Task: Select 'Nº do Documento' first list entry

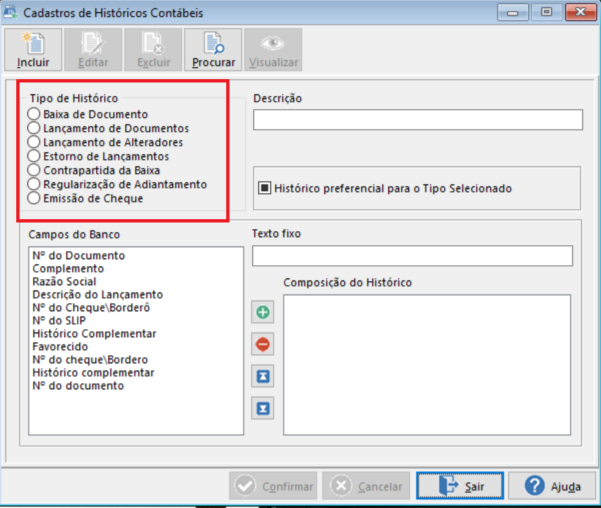Action: (x=79, y=255)
